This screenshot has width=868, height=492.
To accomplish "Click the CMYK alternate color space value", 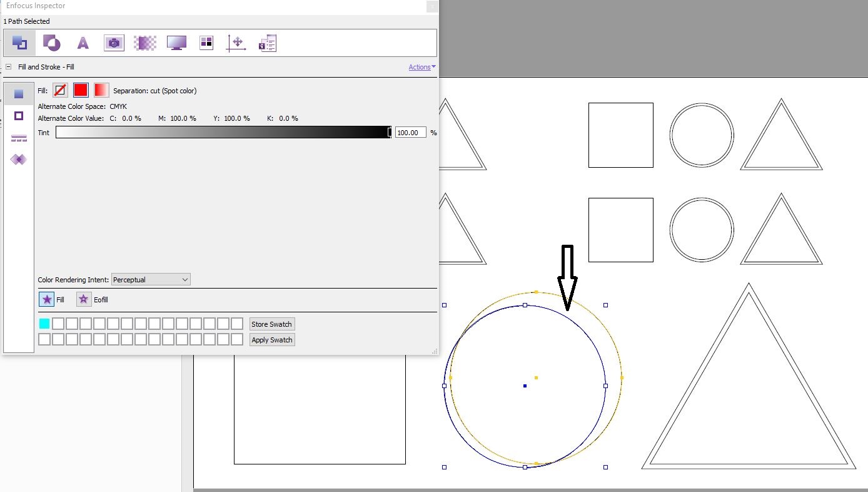I will 118,106.
